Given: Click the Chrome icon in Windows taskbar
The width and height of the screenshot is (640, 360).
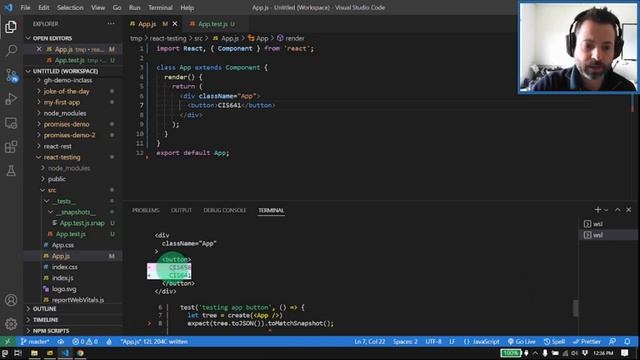Looking at the screenshot, I should pos(81,353).
